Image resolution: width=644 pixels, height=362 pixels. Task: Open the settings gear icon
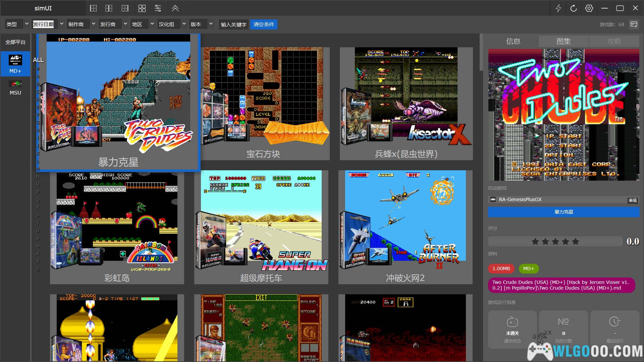coord(589,8)
